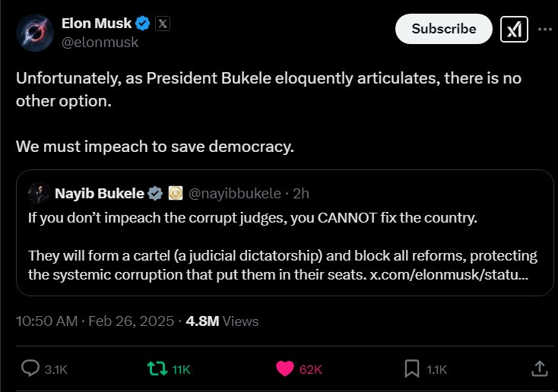Image resolution: width=558 pixels, height=392 pixels.
Task: Click the reply comment icon
Action: coord(30,368)
